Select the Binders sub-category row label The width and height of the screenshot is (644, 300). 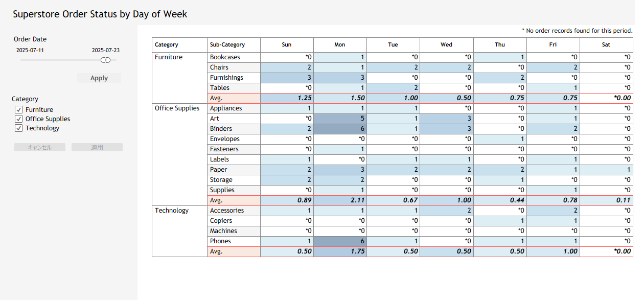(x=221, y=129)
